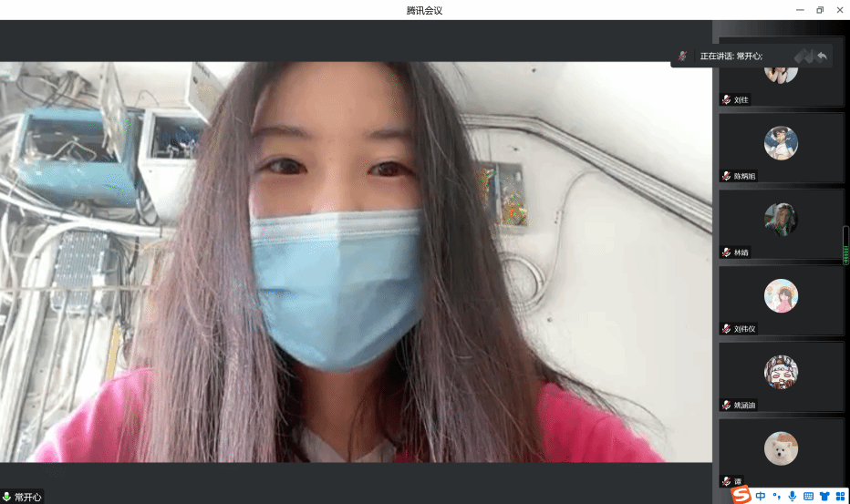
Task: Toggle Chinese/English input mode 中
Action: pyautogui.click(x=761, y=496)
